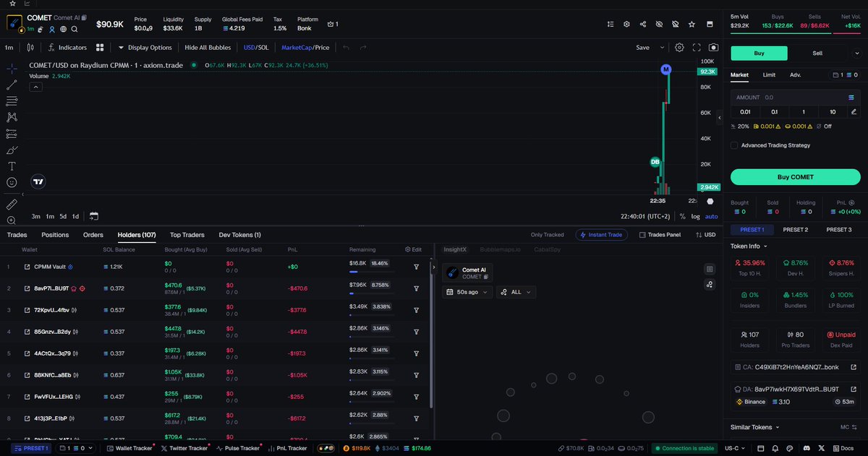Click the Instant Trade button
Viewport: 868px width, 456px height.
point(602,235)
